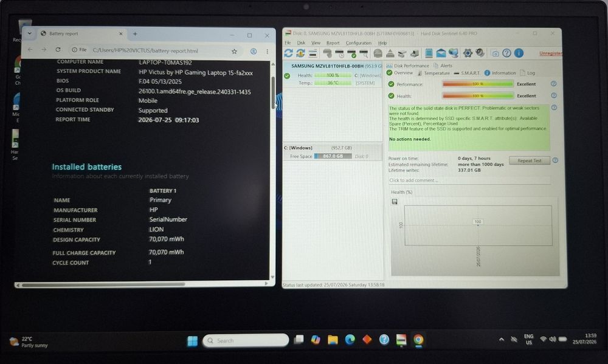Switch to the Alerts tab
Viewport: 608px width, 364px height.
click(x=443, y=66)
